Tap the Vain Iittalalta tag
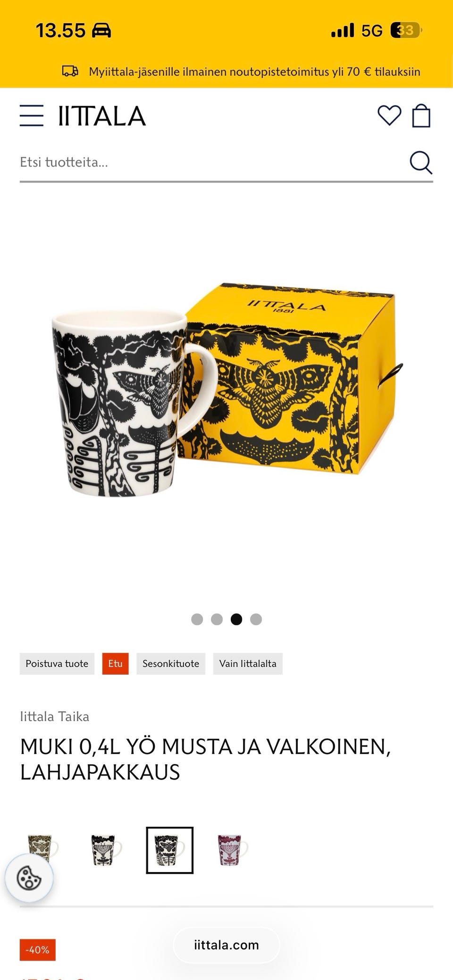Image resolution: width=453 pixels, height=980 pixels. tap(248, 664)
